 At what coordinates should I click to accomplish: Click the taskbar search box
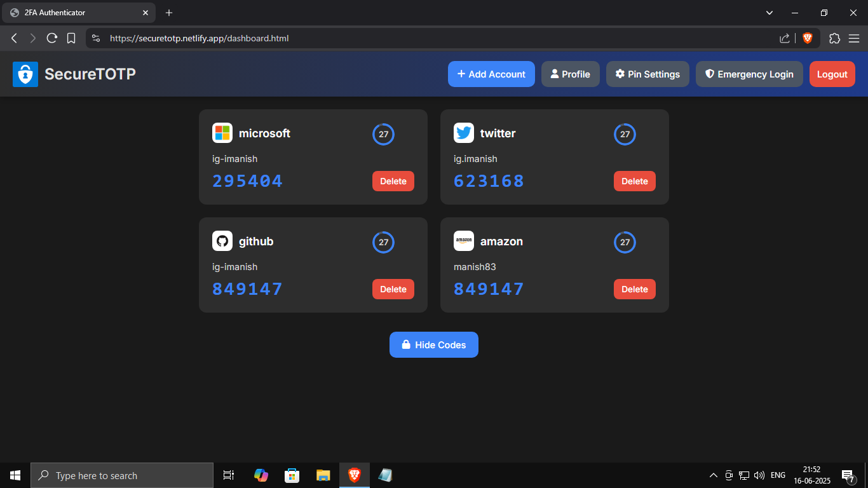pyautogui.click(x=122, y=475)
